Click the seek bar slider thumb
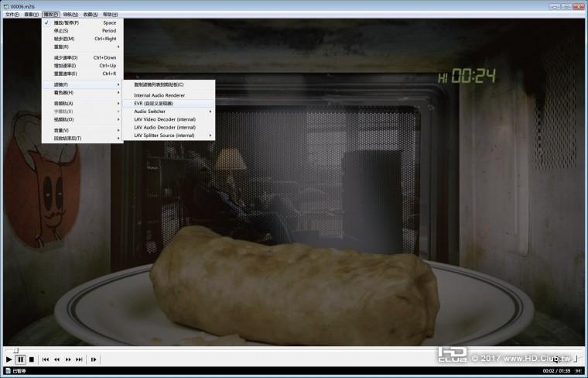The width and height of the screenshot is (588, 378). click(x=15, y=350)
